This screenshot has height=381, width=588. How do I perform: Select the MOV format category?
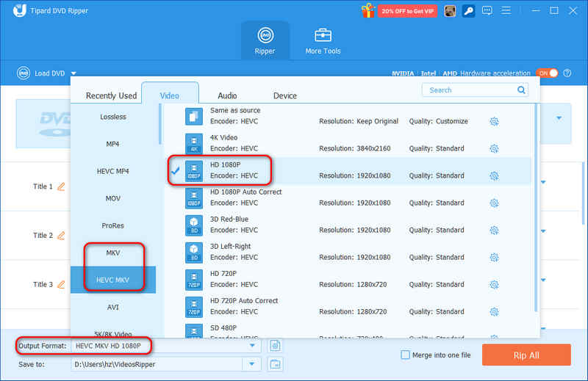(113, 198)
